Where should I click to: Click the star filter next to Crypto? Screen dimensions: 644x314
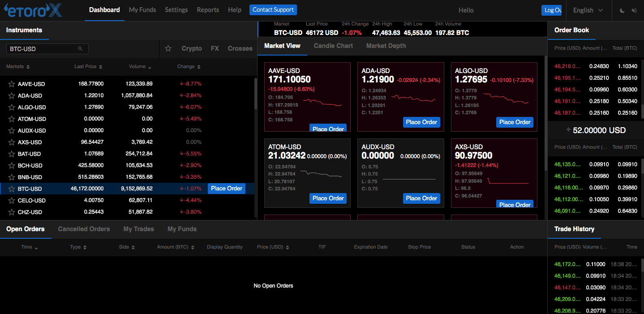(x=168, y=48)
